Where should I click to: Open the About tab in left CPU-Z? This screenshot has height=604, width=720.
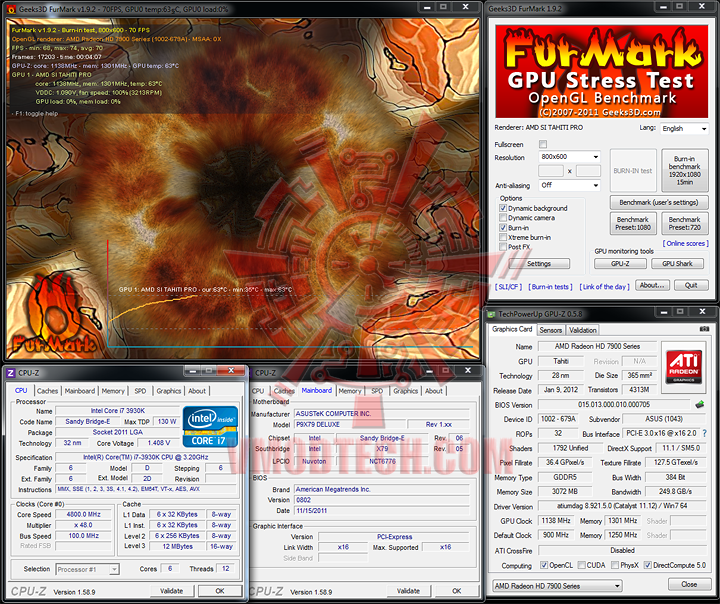197,391
